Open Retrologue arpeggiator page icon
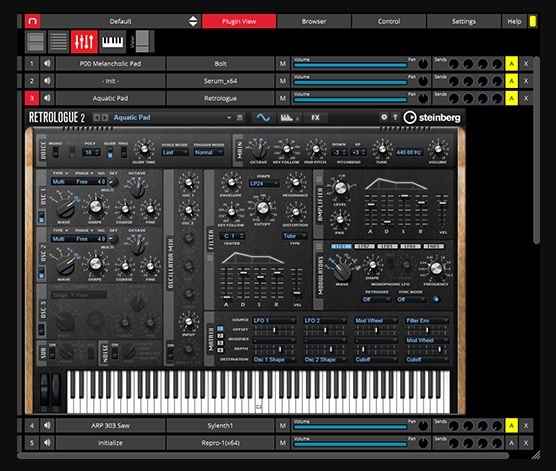The height and width of the screenshot is (471, 556). point(287,117)
